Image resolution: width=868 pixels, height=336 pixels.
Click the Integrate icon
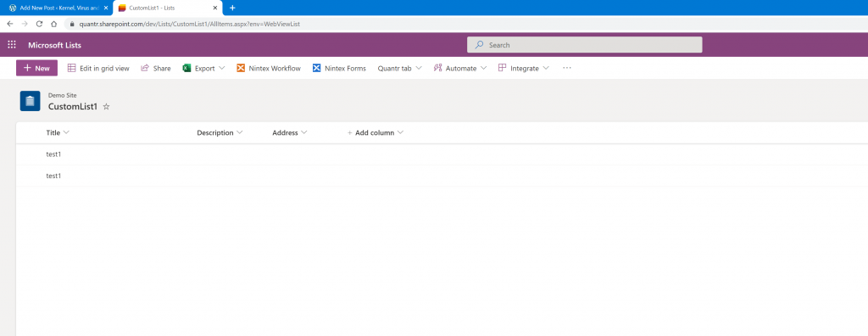(502, 68)
